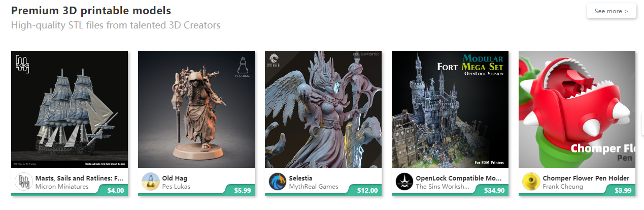Visit the Micron Miniatures creator name link
This screenshot has width=644, height=210.
click(x=62, y=187)
